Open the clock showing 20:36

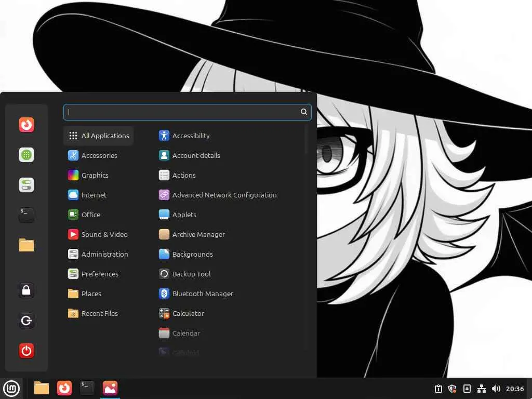(515, 389)
